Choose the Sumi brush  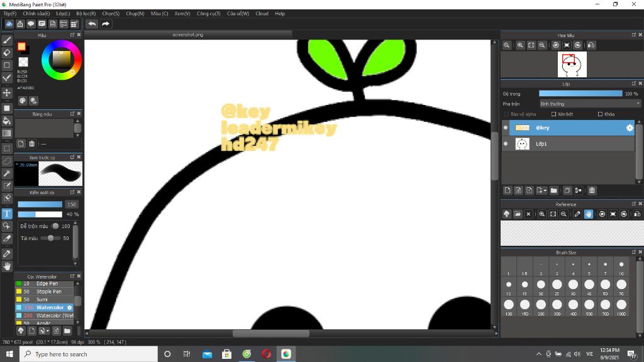tap(45, 300)
